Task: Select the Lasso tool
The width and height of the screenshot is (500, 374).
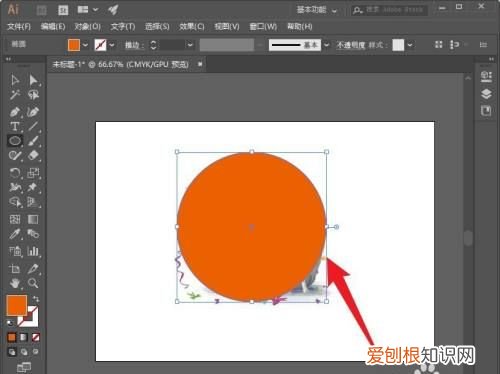Action: (x=33, y=95)
